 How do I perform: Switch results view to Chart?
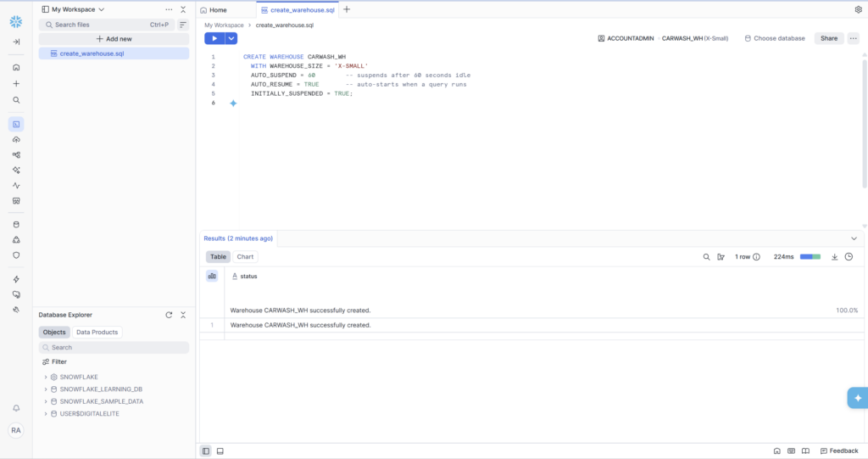coord(245,256)
